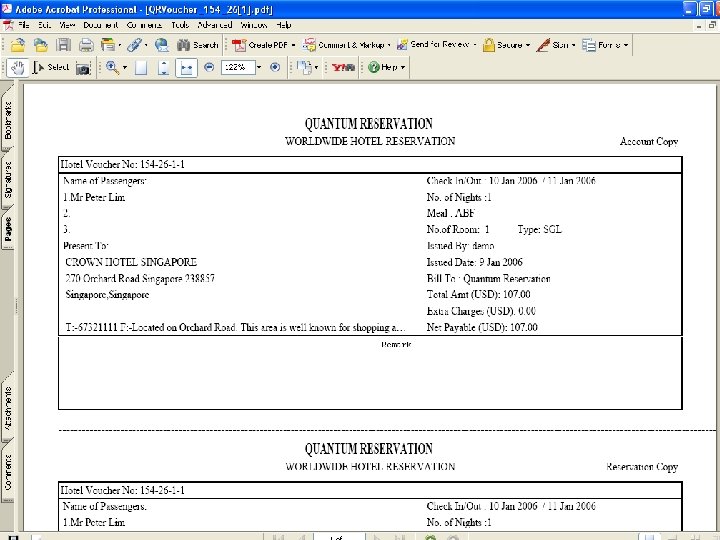Click the Snapshot camera tool
The height and width of the screenshot is (540, 720).
83,68
